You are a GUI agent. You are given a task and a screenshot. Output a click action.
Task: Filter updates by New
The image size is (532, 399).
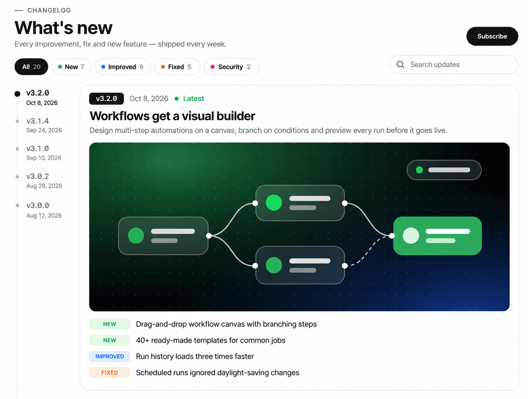pos(71,67)
